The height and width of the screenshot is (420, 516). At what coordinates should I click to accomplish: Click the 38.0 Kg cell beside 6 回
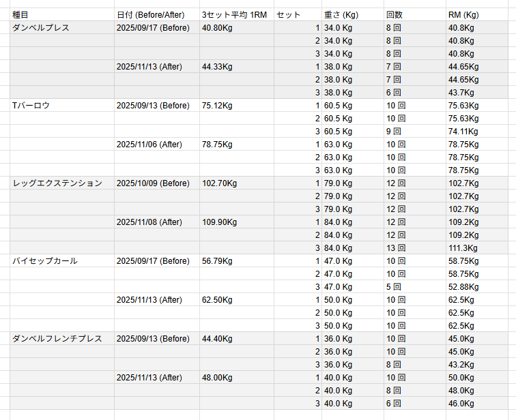(353, 93)
